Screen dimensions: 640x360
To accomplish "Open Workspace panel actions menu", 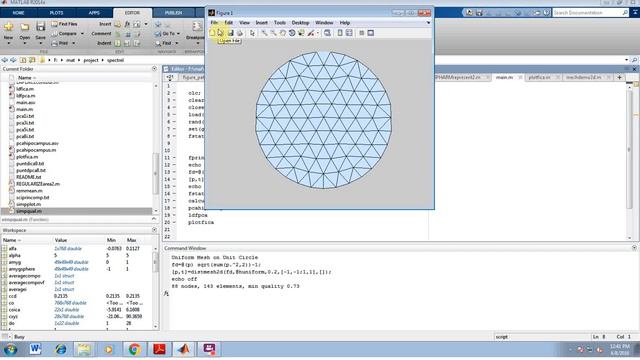I will point(154,230).
